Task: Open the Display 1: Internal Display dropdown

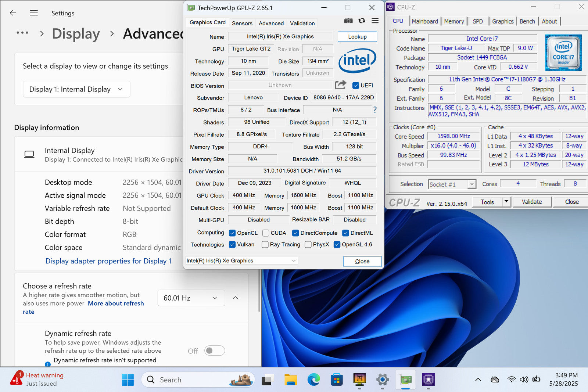Action: point(76,89)
